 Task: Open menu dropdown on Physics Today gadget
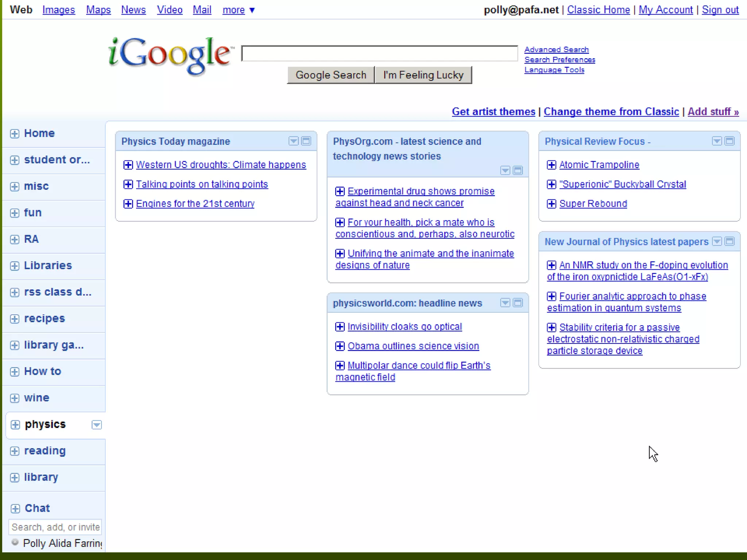pos(293,141)
